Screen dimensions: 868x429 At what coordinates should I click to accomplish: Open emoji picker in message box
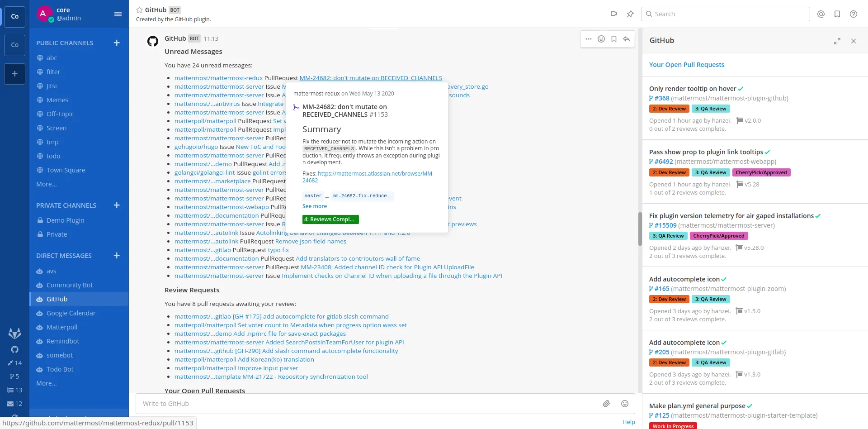click(625, 404)
